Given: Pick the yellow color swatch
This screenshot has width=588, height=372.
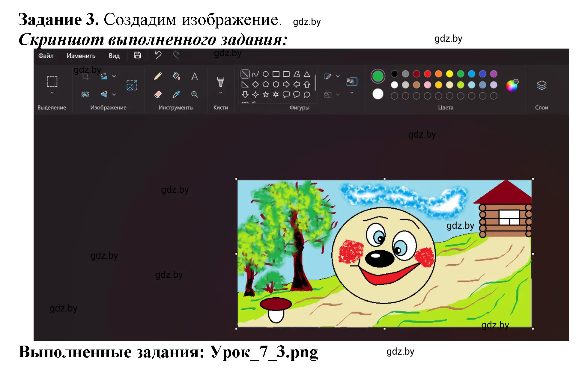Looking at the screenshot, I should coord(449,74).
